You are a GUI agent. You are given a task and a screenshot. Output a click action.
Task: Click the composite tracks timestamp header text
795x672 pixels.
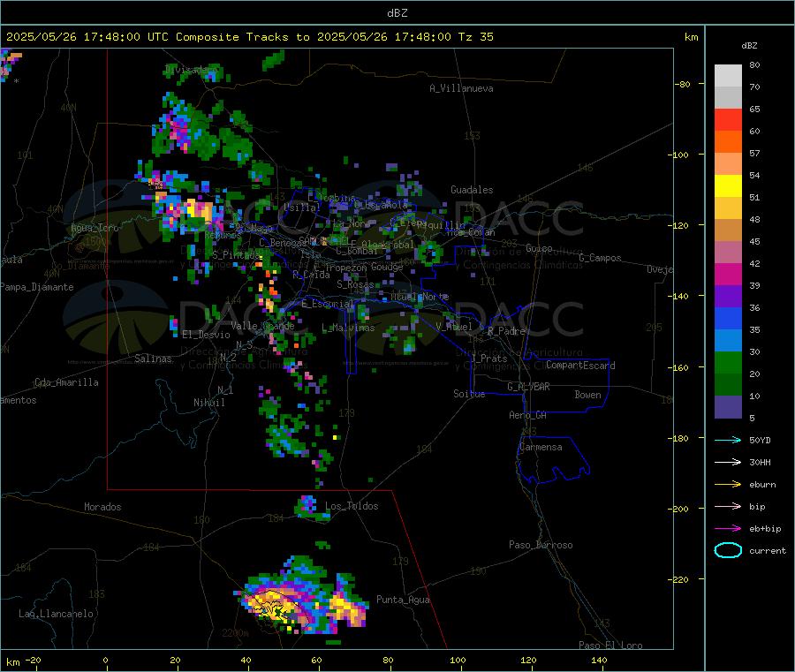tap(250, 37)
